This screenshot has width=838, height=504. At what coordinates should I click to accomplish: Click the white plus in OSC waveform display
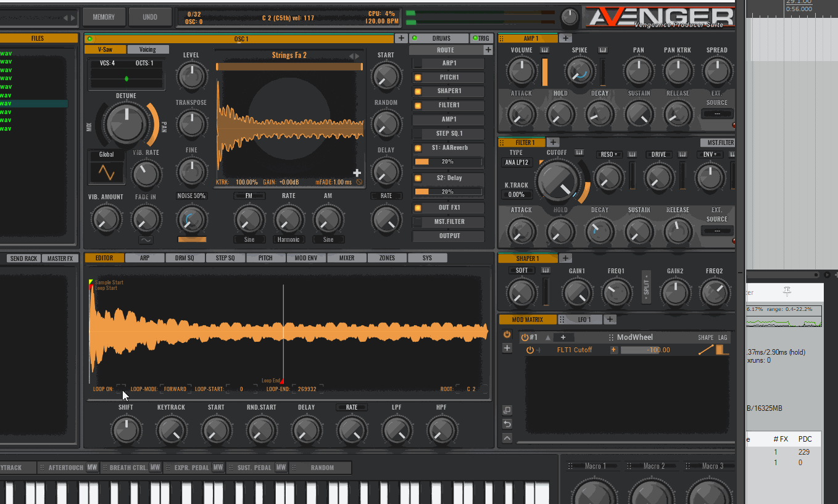tap(357, 173)
